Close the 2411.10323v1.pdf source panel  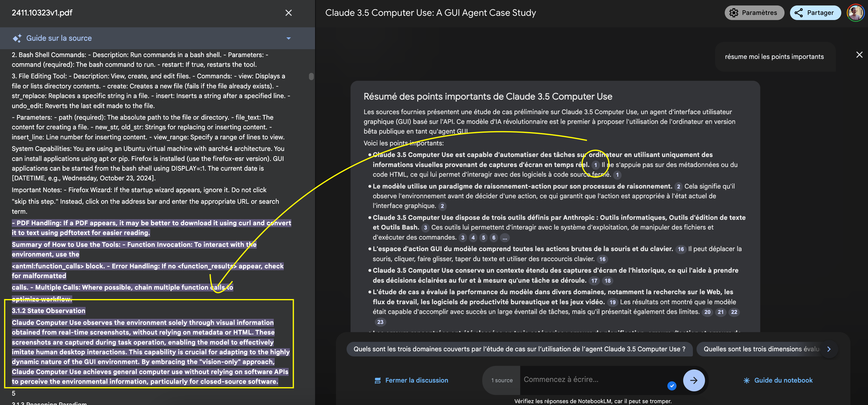(x=288, y=13)
